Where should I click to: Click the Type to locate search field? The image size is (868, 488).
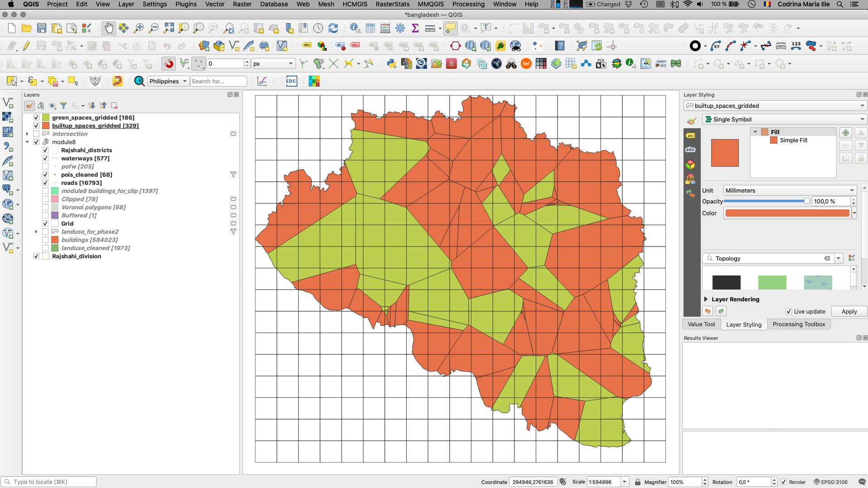pyautogui.click(x=49, y=482)
